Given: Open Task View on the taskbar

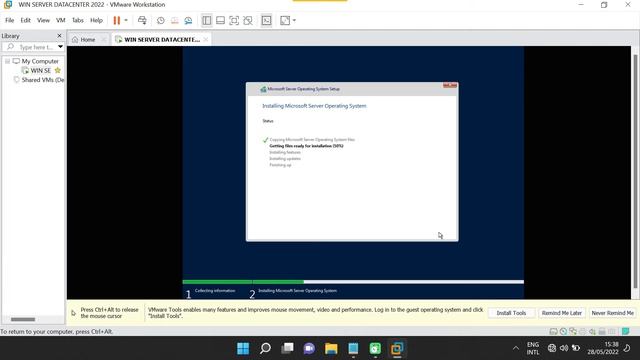Looking at the screenshot, I should click(x=287, y=348).
